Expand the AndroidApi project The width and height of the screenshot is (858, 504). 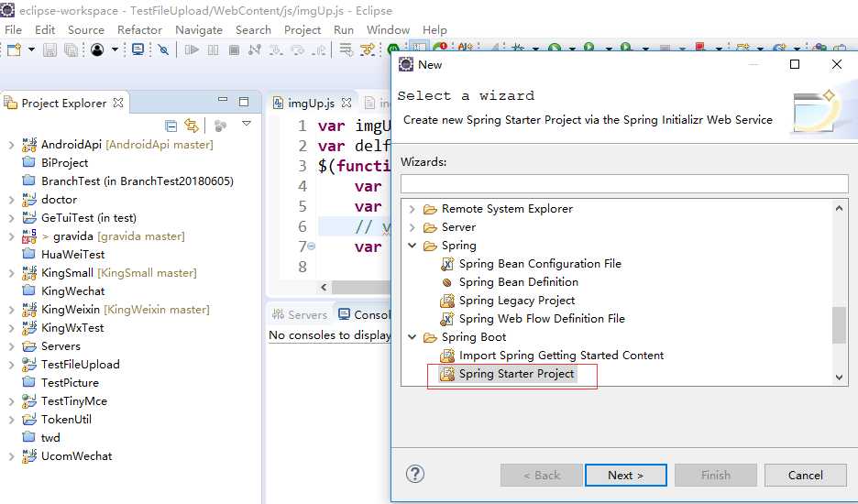click(12, 145)
